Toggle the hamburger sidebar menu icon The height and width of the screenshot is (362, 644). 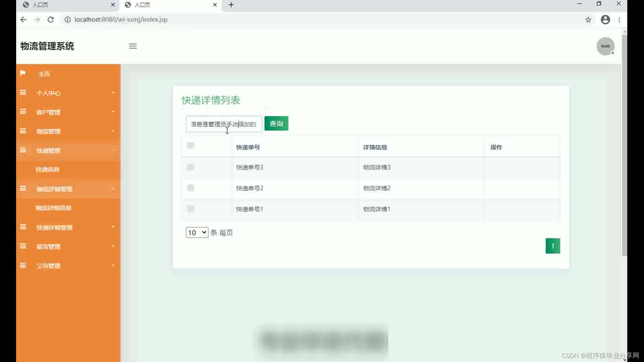(132, 46)
